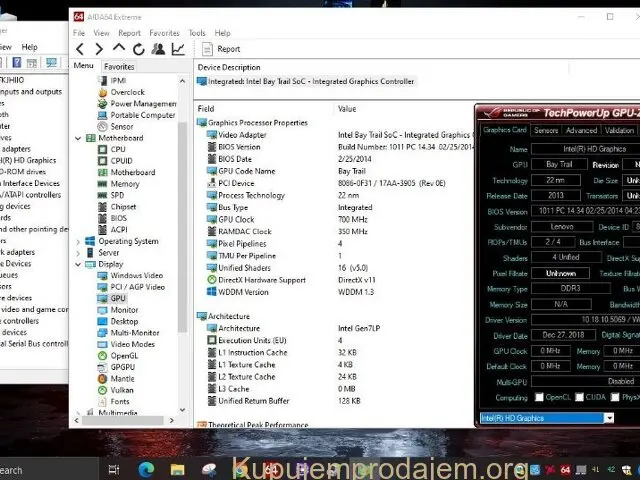The width and height of the screenshot is (640, 480).
Task: Select the Vulkan entry under Display
Action: [123, 390]
